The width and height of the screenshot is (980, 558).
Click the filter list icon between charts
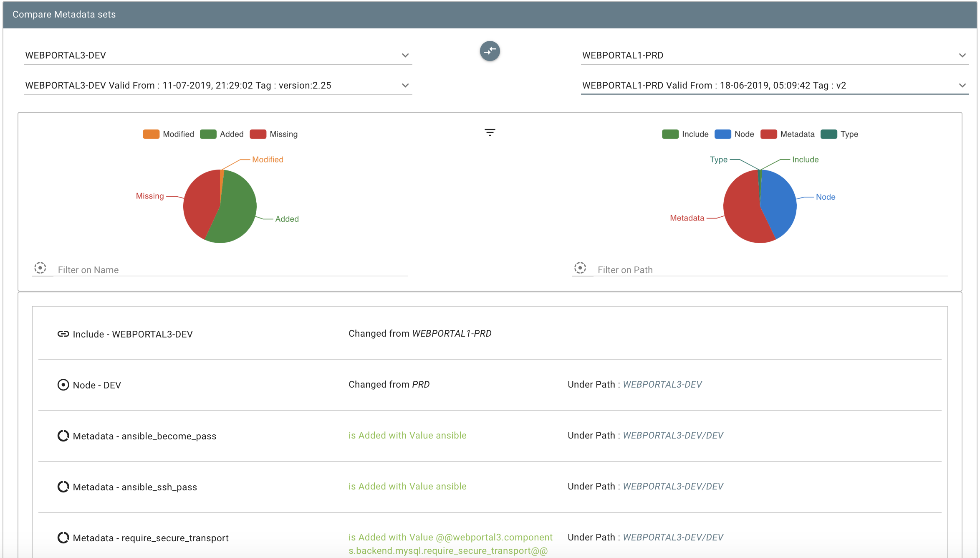(490, 132)
